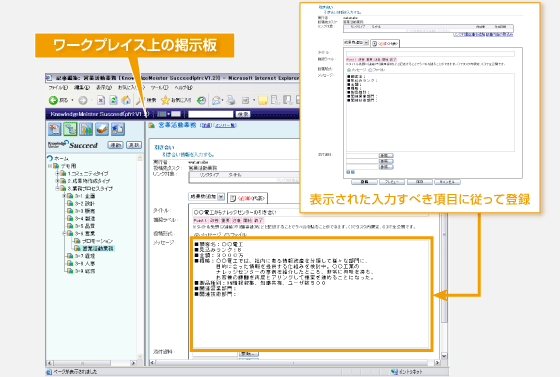Select 営業活動事例 in the tree
The height and width of the screenshot is (377, 560).
coord(98,248)
